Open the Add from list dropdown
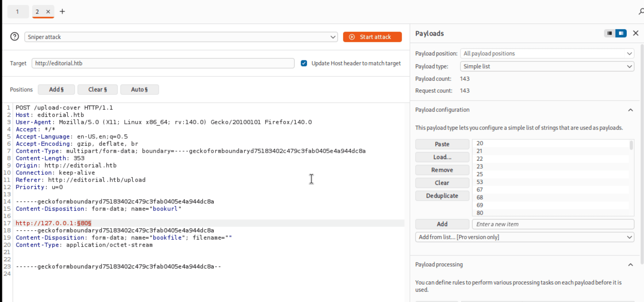The width and height of the screenshot is (644, 302). pyautogui.click(x=524, y=237)
